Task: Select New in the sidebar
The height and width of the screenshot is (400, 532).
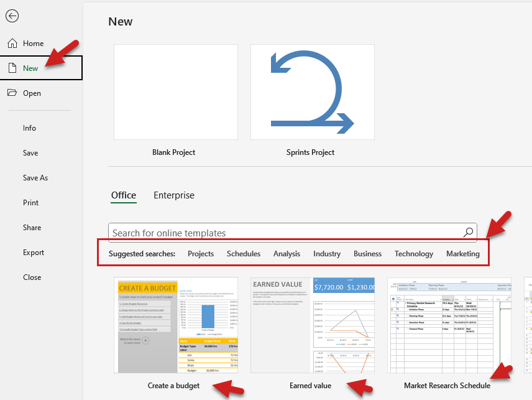Action: (x=30, y=68)
